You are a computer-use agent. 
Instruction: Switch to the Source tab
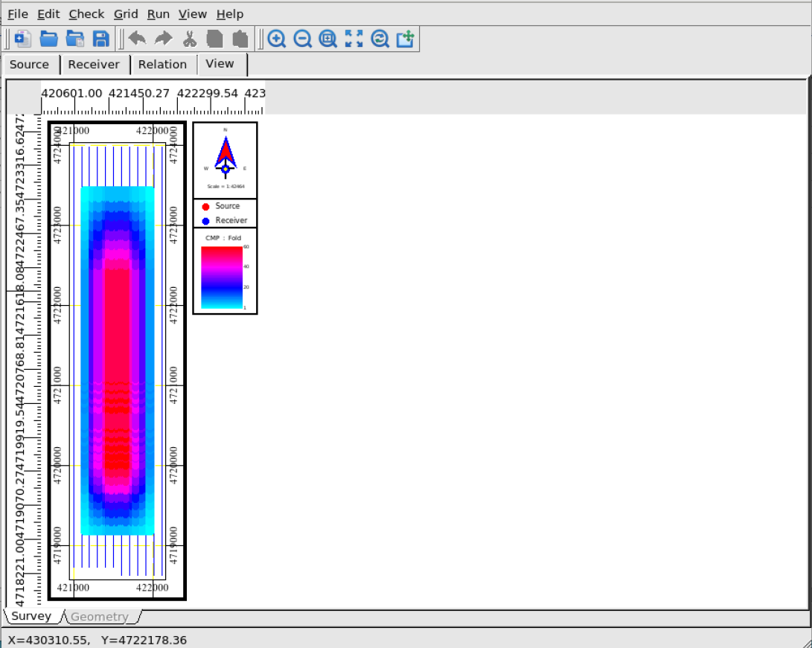[30, 65]
